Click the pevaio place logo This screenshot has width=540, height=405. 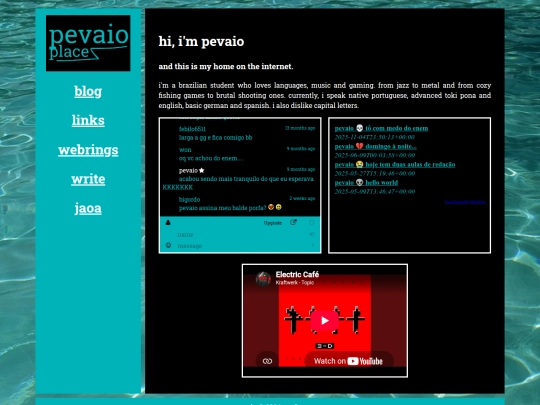click(88, 43)
